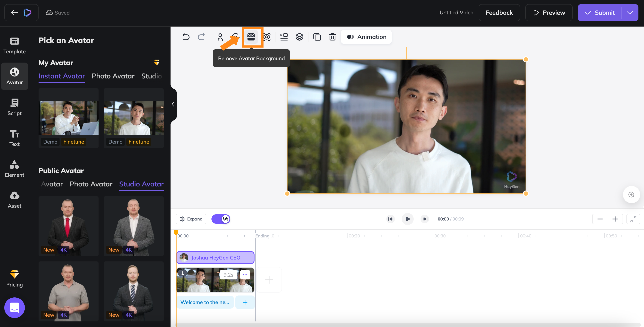This screenshot has width=644, height=327.
Task: Click the Feedback button
Action: 499,12
